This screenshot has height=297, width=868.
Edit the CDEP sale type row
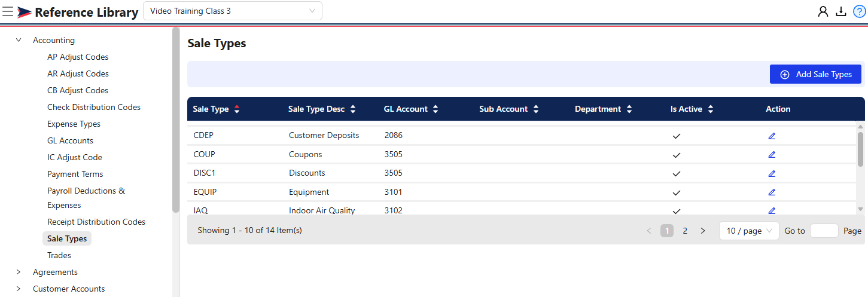pyautogui.click(x=772, y=136)
